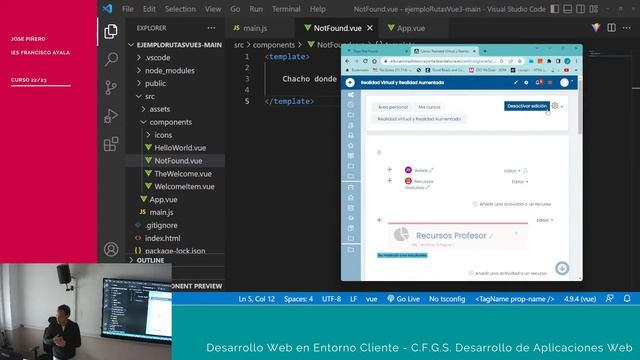Open the Help menu
This screenshot has width=640, height=360.
318,9
